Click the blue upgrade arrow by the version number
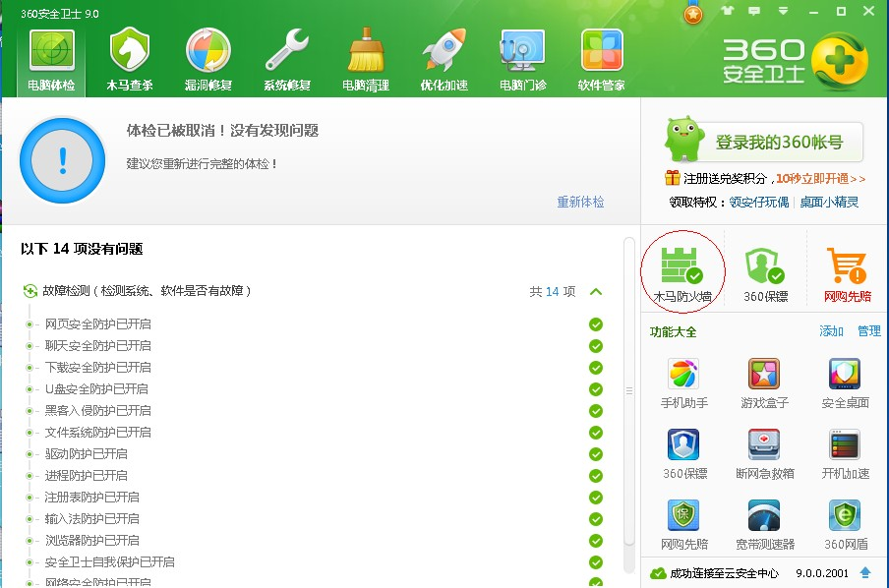Screen dimensions: 889x588 click(865, 572)
